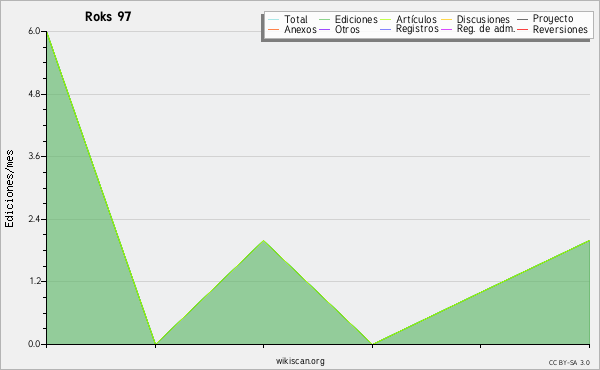Viewport: 600px width, 370px height.
Task: Click the 3.6 y-axis value
Action: click(x=34, y=156)
